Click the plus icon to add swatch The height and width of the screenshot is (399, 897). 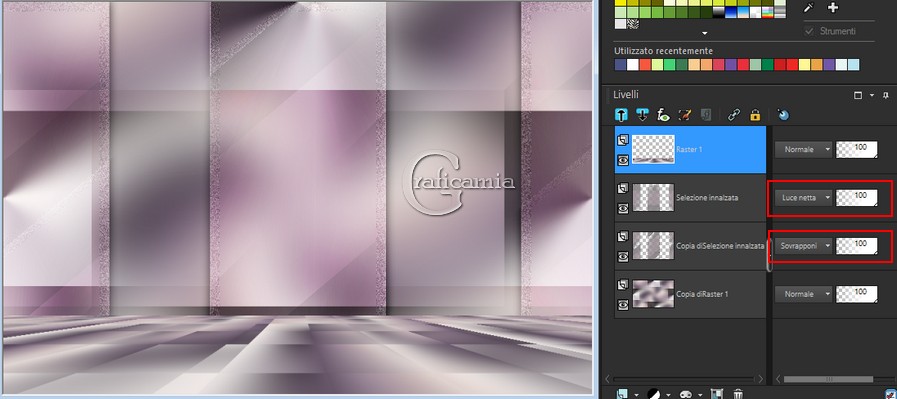pyautogui.click(x=833, y=7)
